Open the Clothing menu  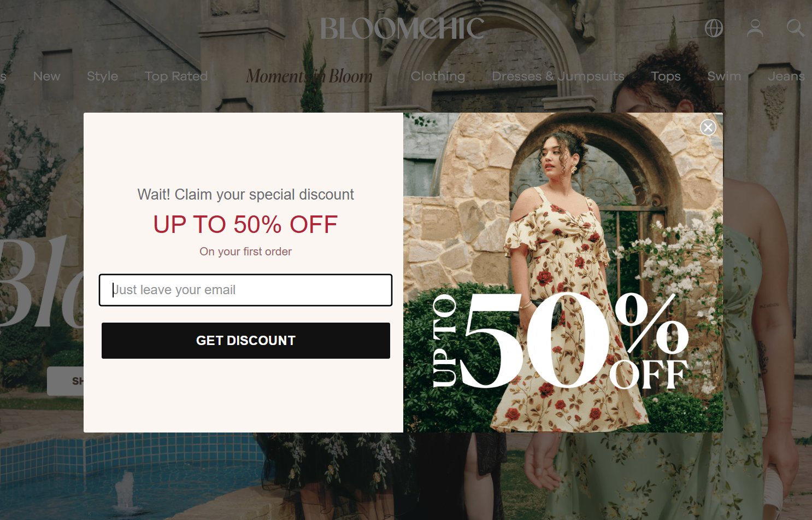pos(438,76)
